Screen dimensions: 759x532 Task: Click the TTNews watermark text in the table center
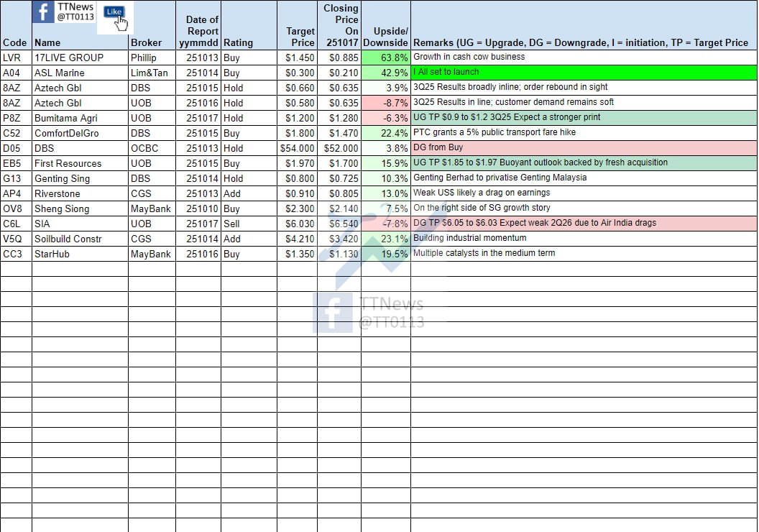pos(392,313)
